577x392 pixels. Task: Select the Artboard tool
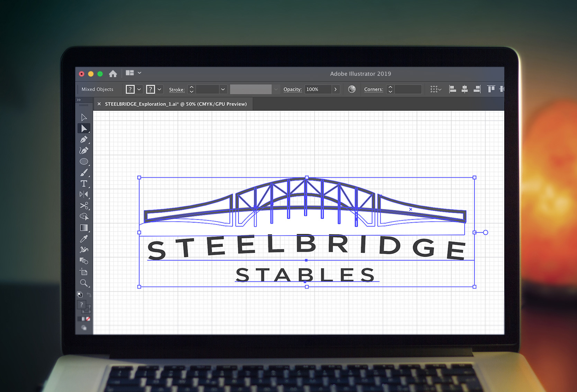coord(84,272)
